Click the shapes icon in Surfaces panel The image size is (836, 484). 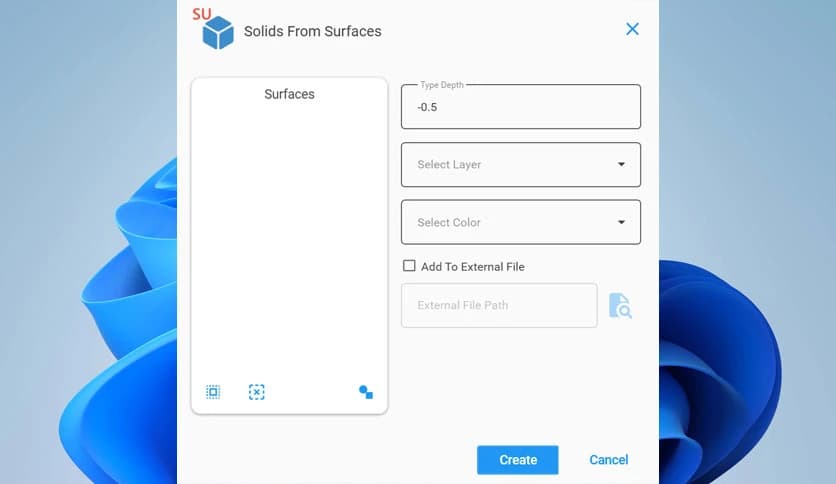coord(366,392)
